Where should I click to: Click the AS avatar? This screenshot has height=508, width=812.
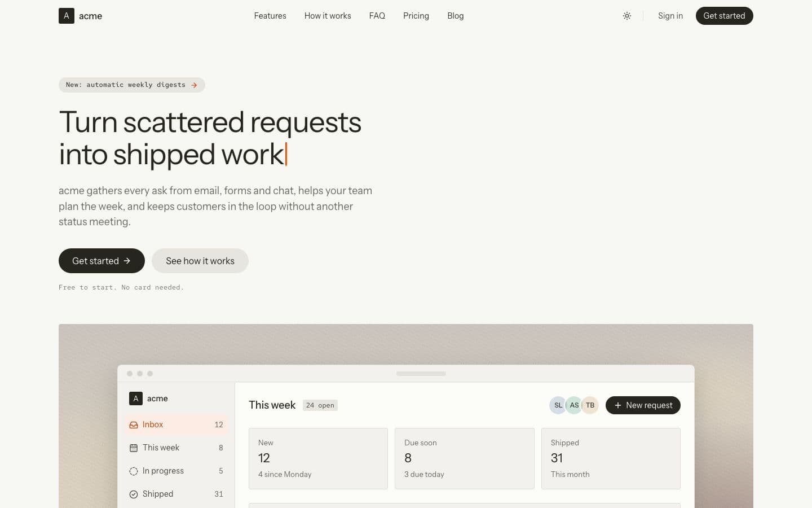point(574,405)
